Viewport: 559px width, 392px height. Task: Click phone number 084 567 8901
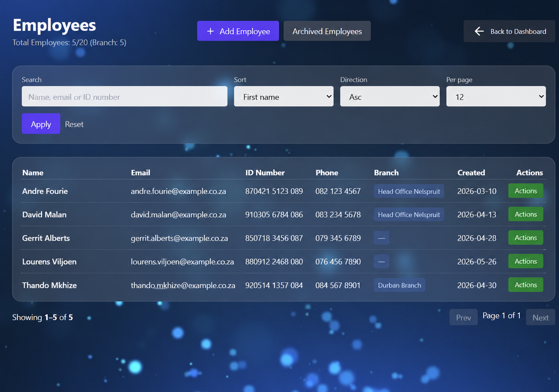point(338,285)
